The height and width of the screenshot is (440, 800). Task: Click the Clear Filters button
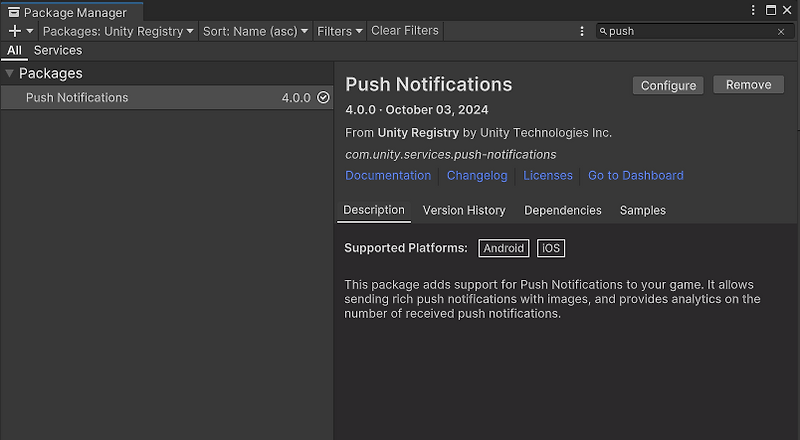click(405, 31)
